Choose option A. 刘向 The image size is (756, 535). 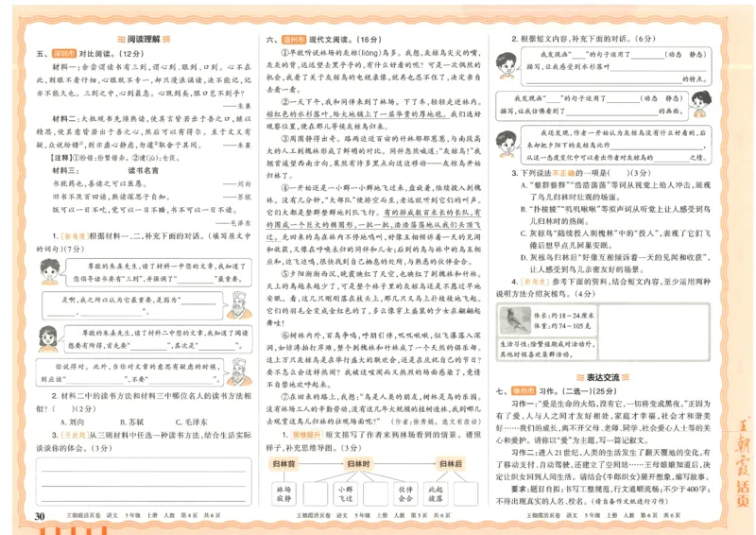pos(73,422)
